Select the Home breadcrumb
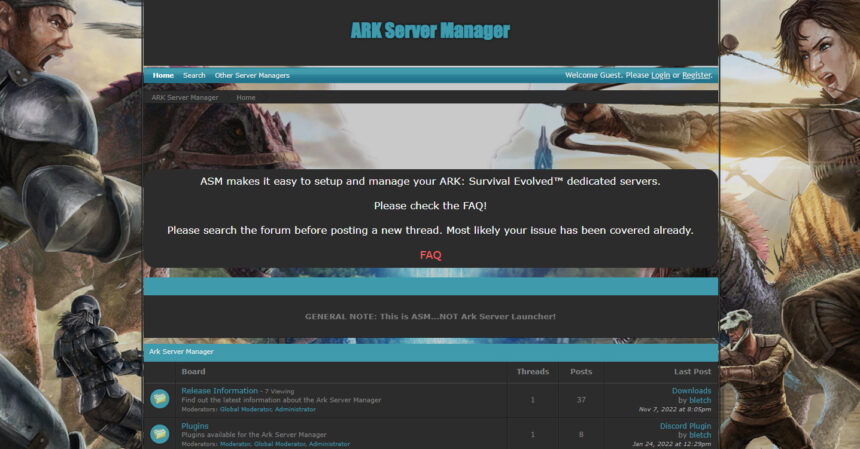Viewport: 860px width, 449px height. 246,98
